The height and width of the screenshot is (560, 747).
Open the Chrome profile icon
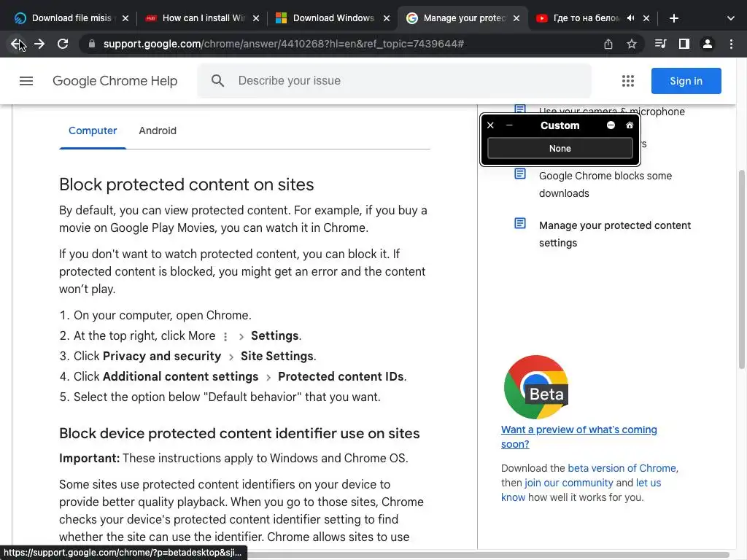click(708, 44)
